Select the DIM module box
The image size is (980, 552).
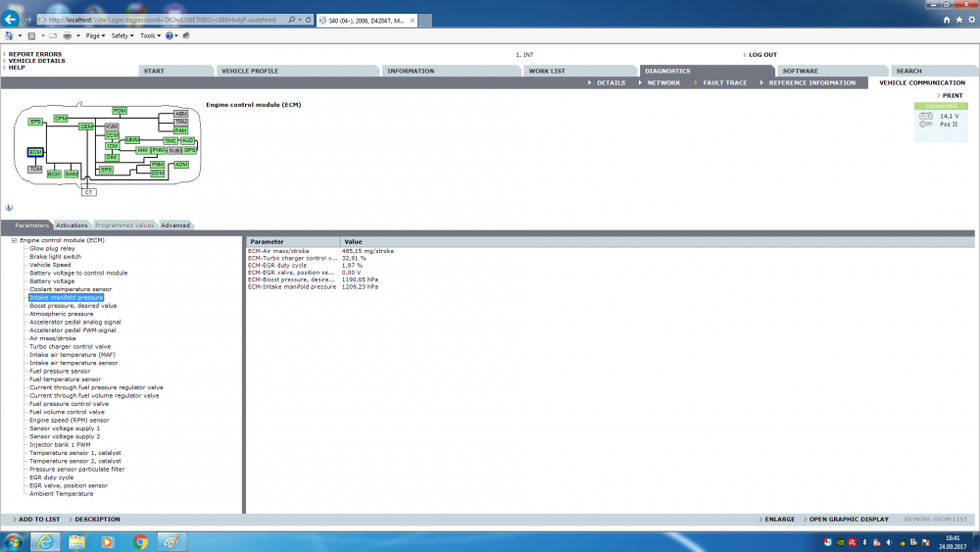pos(112,157)
